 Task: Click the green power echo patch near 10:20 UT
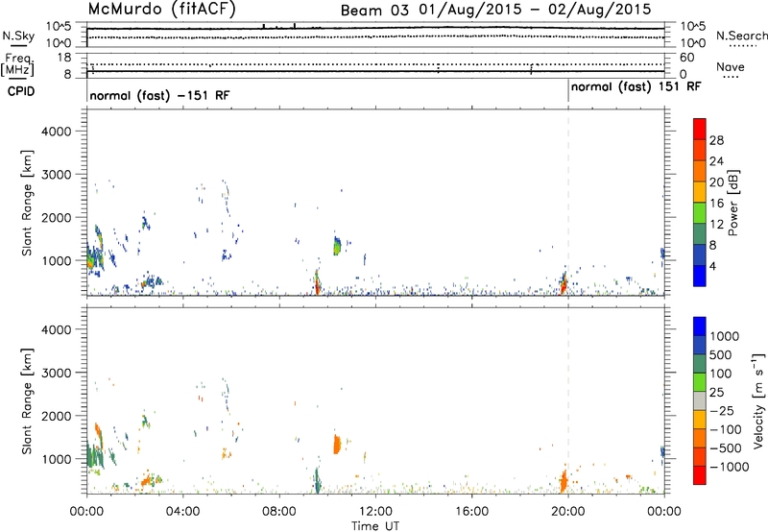click(x=337, y=246)
